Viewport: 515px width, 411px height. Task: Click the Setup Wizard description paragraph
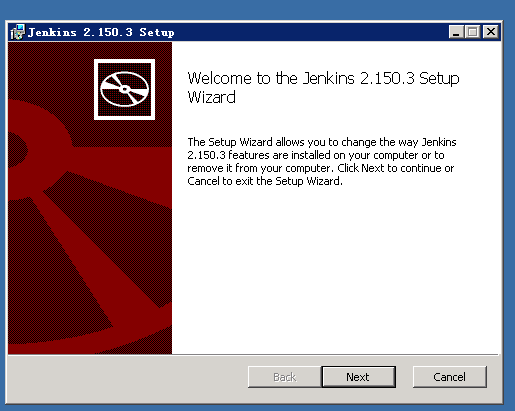tap(321, 162)
